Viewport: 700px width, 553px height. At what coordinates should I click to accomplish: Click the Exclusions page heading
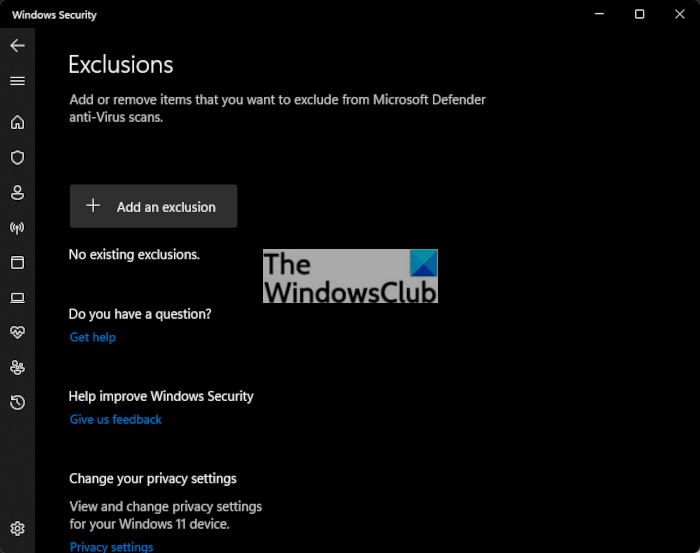coord(121,65)
